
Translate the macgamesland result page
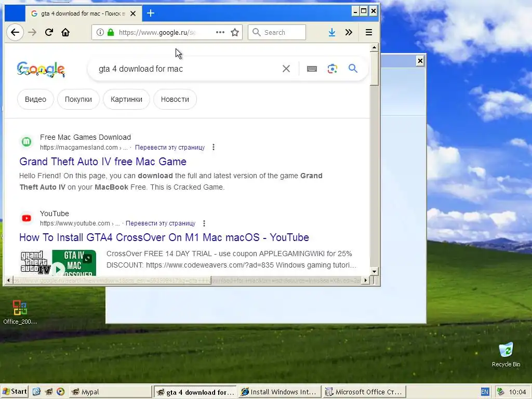coord(170,147)
